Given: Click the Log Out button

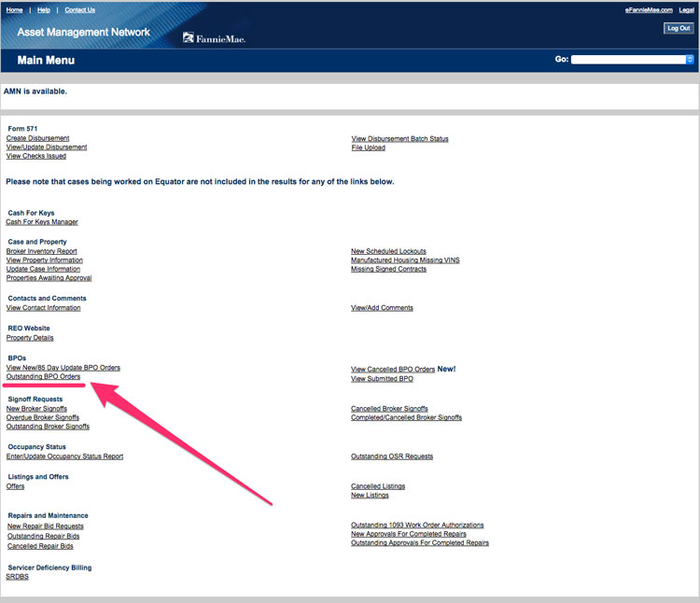Looking at the screenshot, I should click(679, 28).
